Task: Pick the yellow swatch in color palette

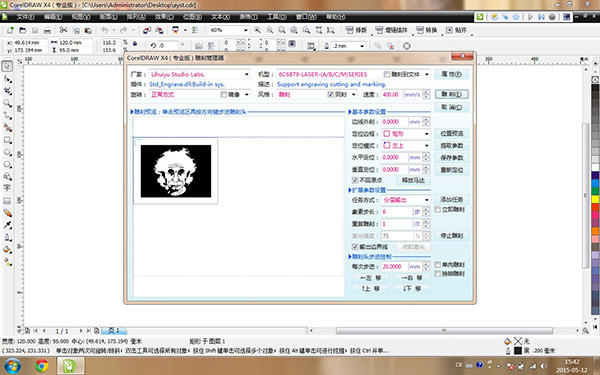Action: tap(595, 199)
